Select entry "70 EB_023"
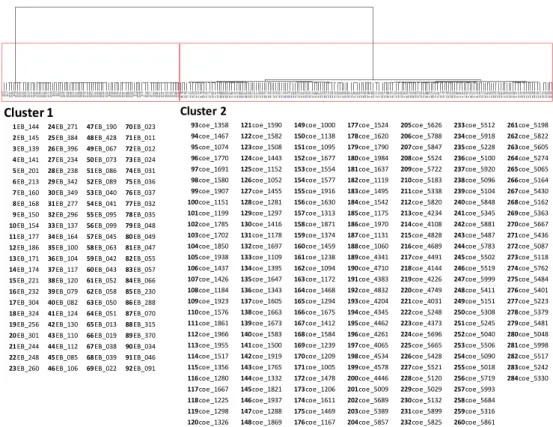 coord(140,127)
